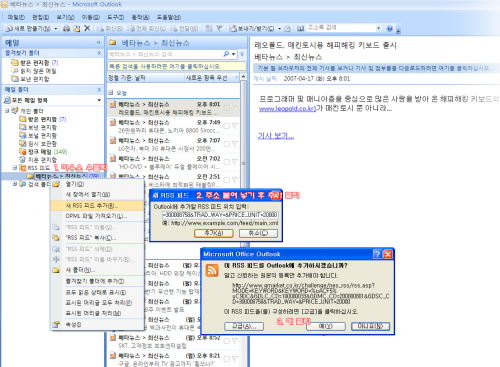Click category box on 오후 8:01 message
The image size is (500, 367).
point(227,108)
